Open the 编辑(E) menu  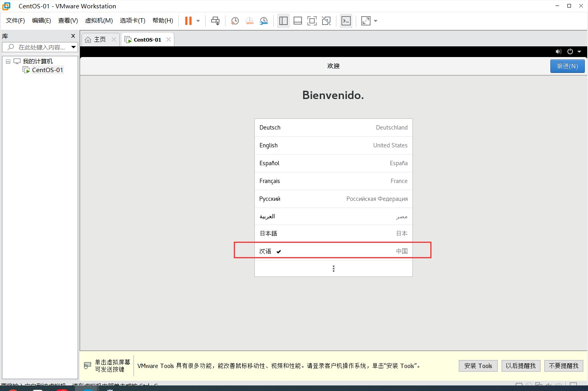coord(42,21)
